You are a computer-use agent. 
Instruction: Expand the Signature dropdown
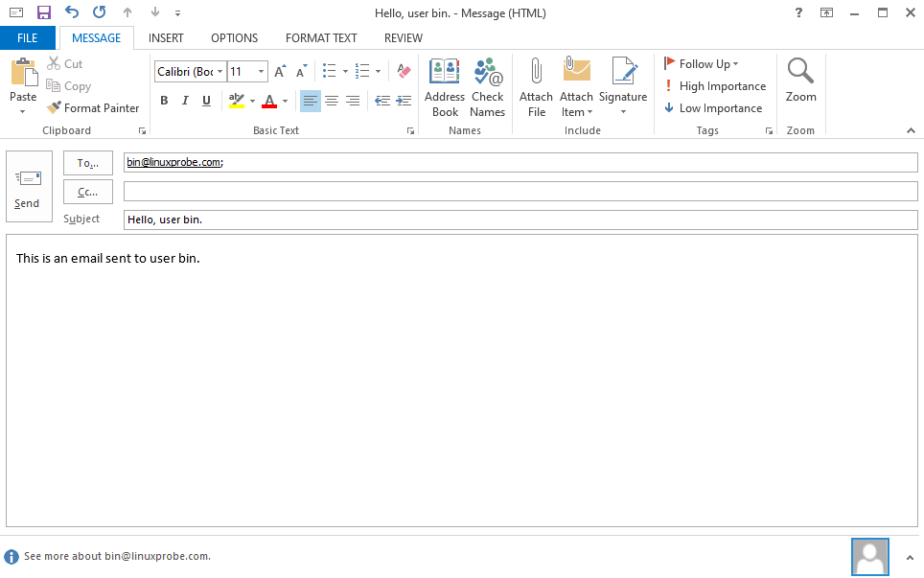tap(623, 111)
